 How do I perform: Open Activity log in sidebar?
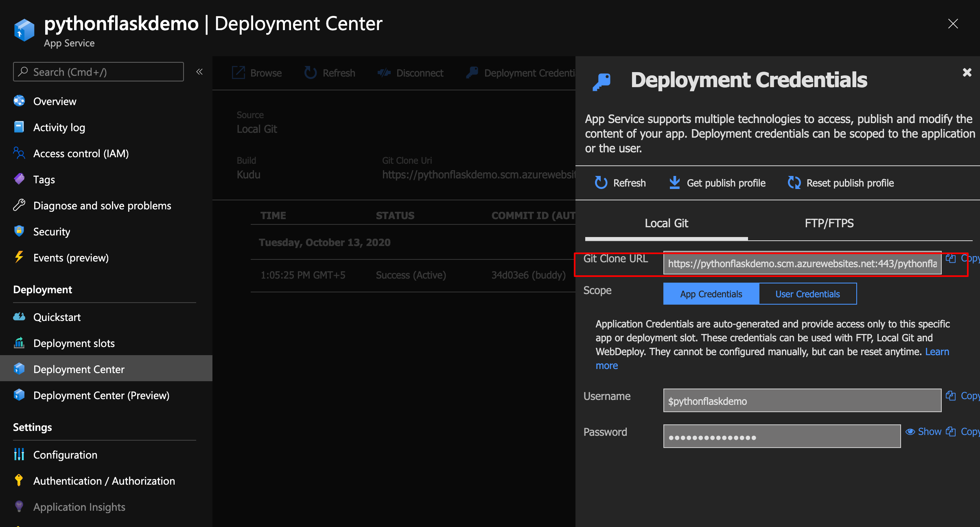coord(59,127)
